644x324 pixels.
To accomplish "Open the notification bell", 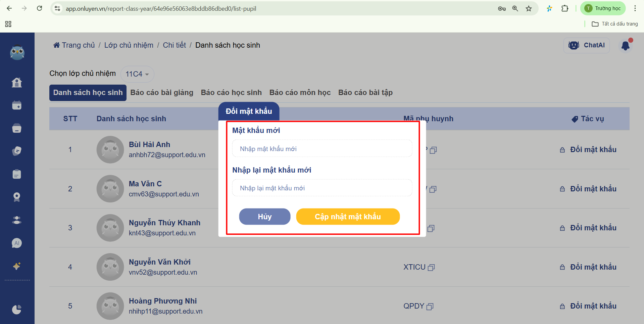I will tap(625, 46).
